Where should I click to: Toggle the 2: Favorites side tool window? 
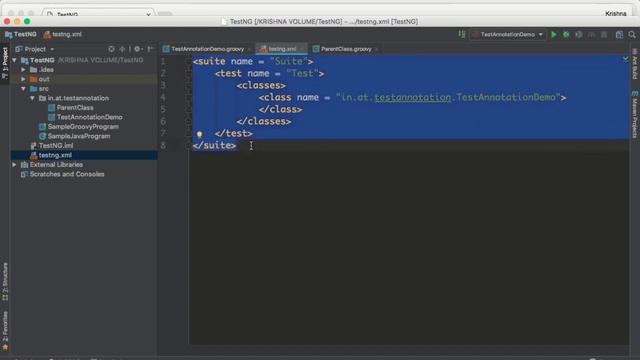coord(5,331)
